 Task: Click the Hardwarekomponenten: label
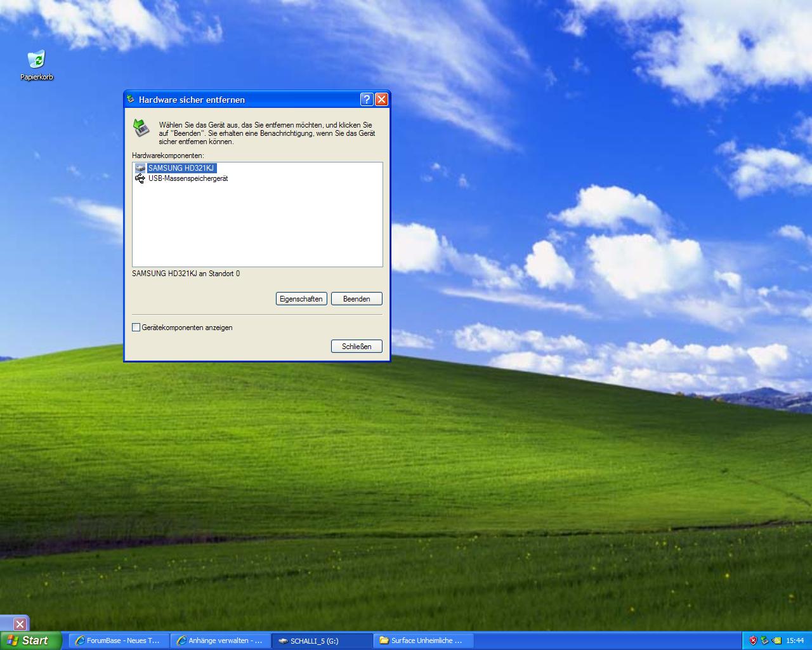(x=168, y=156)
